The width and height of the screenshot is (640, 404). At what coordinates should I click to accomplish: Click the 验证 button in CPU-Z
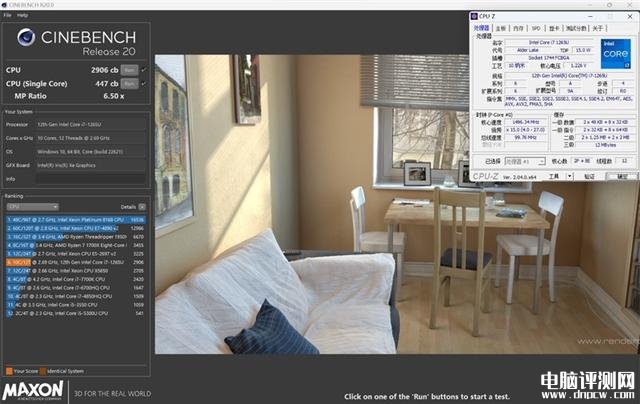coord(589,176)
